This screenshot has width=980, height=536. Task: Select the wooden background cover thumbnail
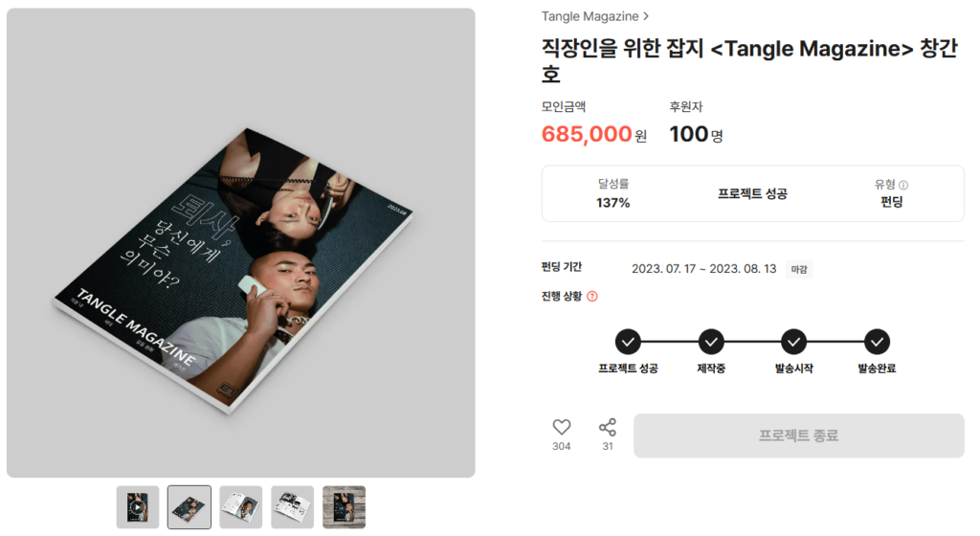[x=344, y=507]
